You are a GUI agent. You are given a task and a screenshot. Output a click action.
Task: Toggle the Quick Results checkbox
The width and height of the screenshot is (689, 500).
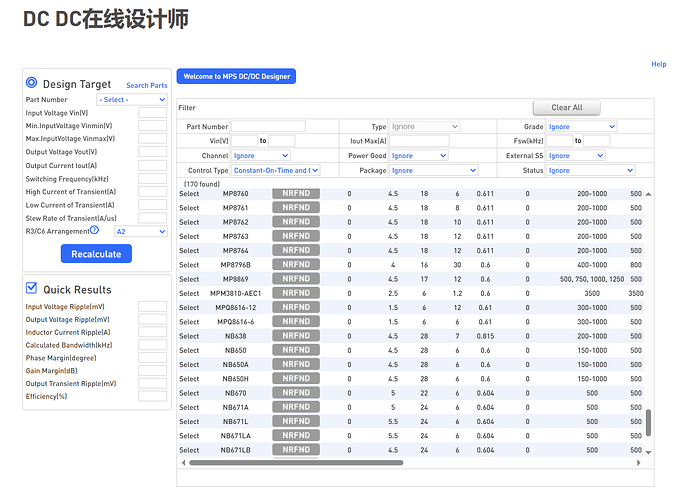pyautogui.click(x=32, y=288)
